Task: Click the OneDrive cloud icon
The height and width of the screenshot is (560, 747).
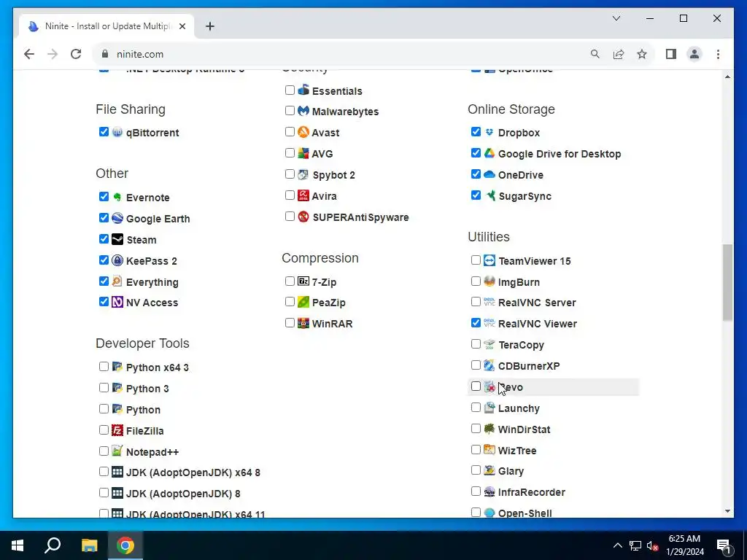Action: tap(489, 174)
